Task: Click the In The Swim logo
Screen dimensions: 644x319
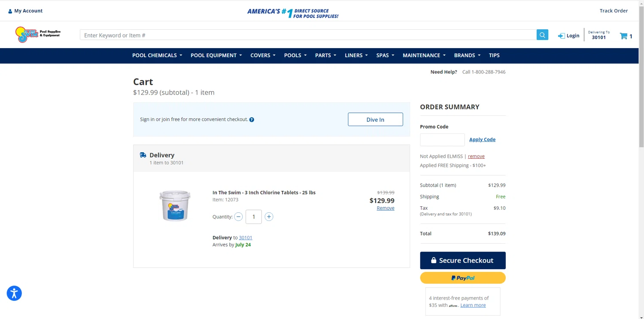Action: [x=38, y=34]
